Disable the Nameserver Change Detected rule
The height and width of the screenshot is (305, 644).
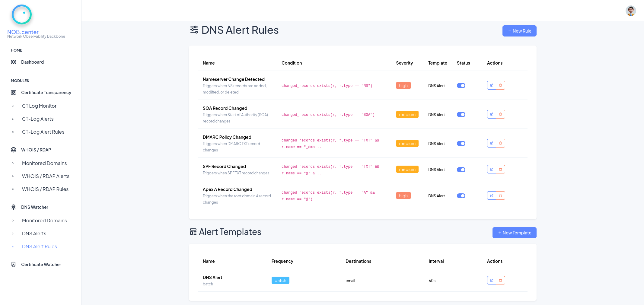coord(461,85)
